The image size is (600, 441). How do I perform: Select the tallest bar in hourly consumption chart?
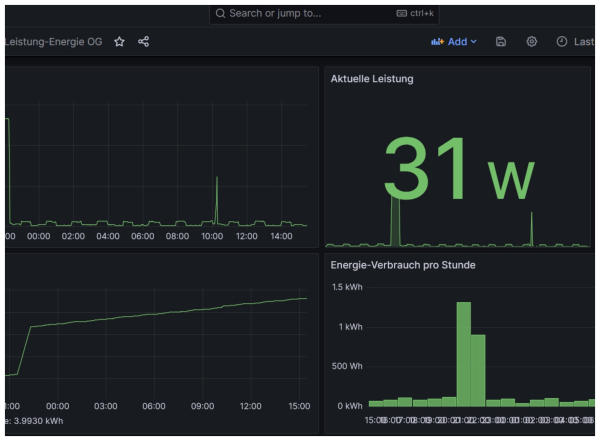coord(463,350)
